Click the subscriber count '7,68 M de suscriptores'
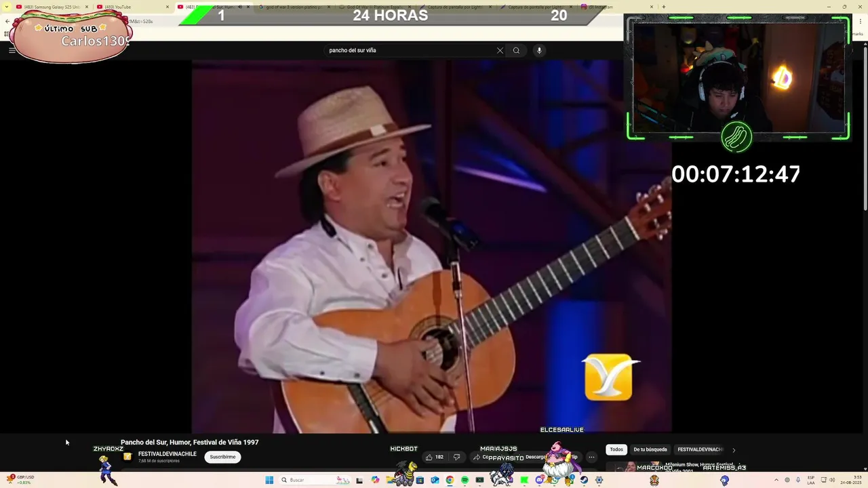Image resolution: width=868 pixels, height=488 pixels. pos(159,461)
